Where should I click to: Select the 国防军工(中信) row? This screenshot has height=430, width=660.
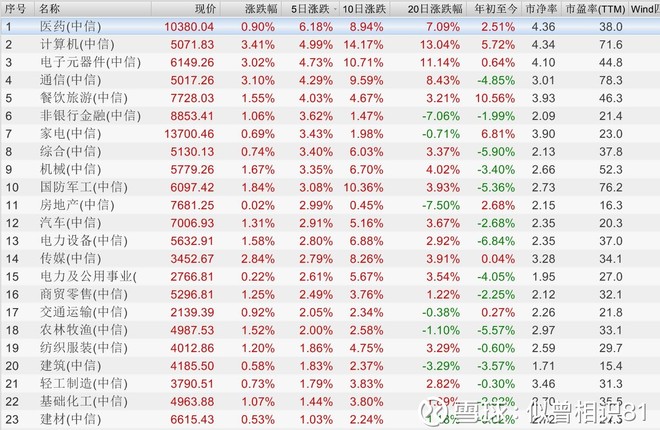click(330, 187)
